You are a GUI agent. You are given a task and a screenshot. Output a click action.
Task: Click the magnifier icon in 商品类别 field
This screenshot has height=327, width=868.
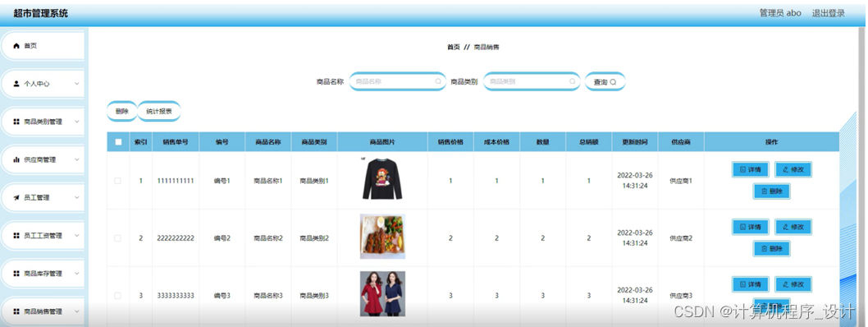573,81
